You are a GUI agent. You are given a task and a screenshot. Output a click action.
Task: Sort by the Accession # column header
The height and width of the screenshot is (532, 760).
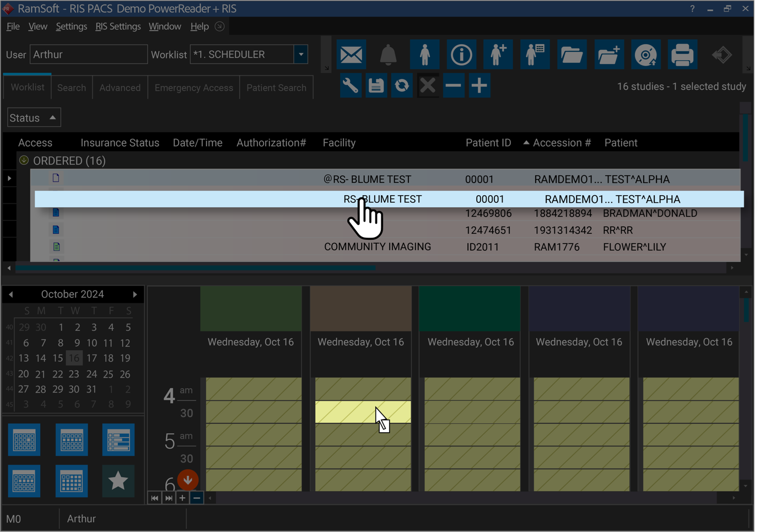click(561, 143)
